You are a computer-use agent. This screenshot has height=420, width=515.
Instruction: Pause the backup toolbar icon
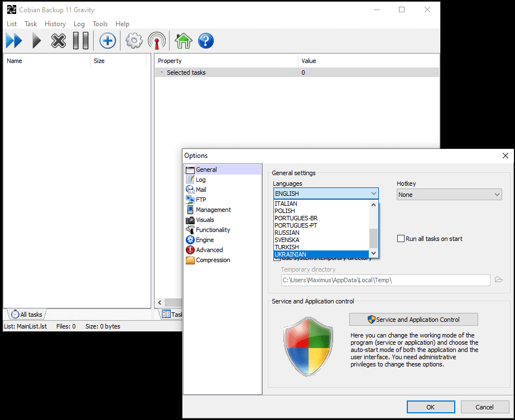pos(80,41)
